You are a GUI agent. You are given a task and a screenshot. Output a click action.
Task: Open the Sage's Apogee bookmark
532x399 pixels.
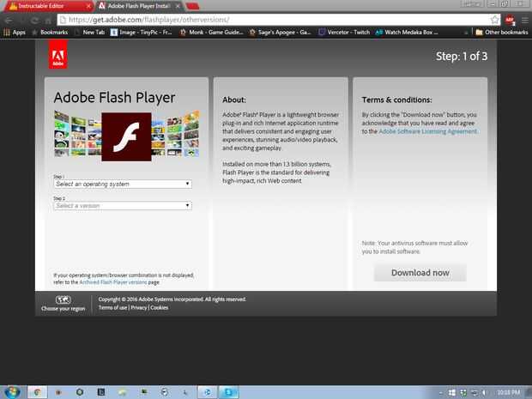pyautogui.click(x=281, y=33)
